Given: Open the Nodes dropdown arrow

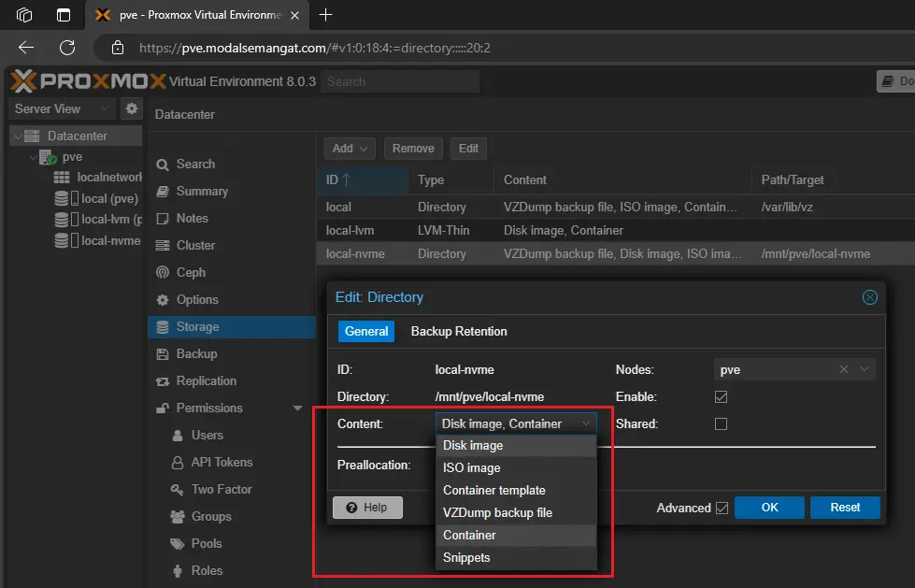Looking at the screenshot, I should [865, 369].
